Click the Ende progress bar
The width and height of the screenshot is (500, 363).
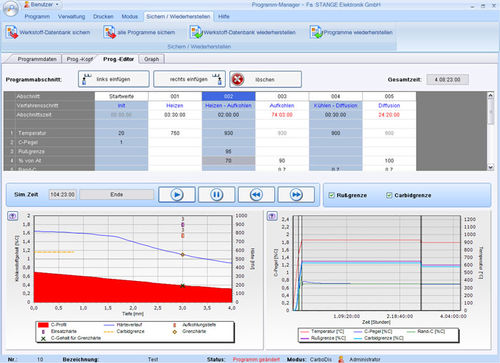[116, 194]
